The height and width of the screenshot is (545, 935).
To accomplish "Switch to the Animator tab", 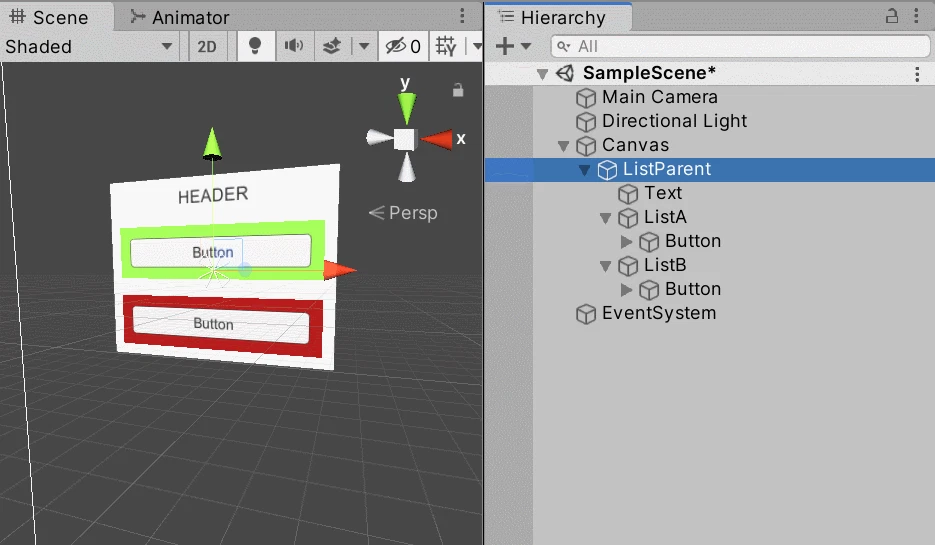I will [x=179, y=17].
